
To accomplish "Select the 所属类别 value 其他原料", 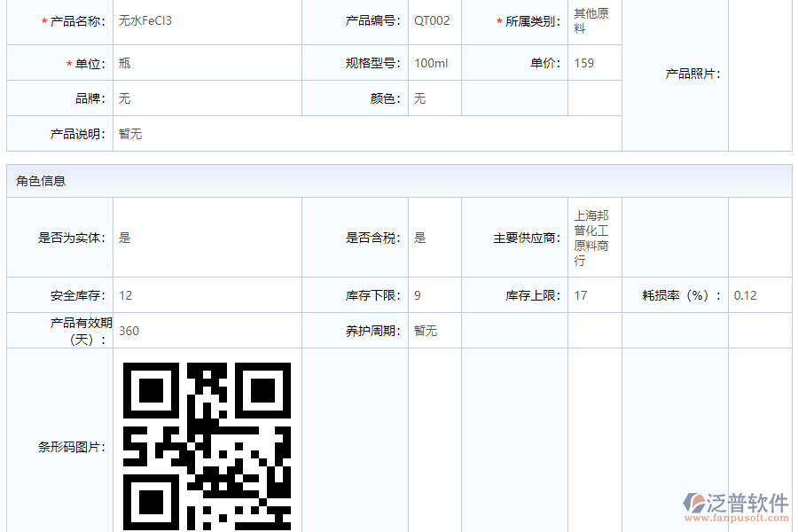I will (x=592, y=21).
